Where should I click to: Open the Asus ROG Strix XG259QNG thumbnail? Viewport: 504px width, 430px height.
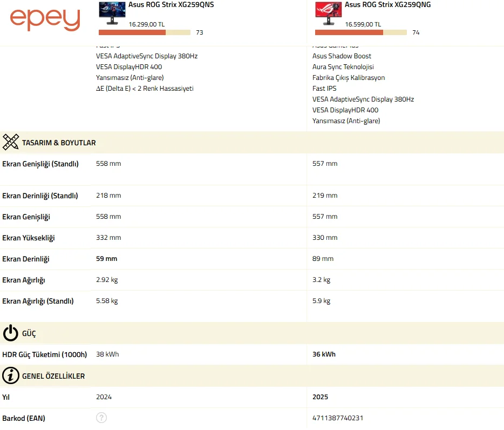point(329,13)
